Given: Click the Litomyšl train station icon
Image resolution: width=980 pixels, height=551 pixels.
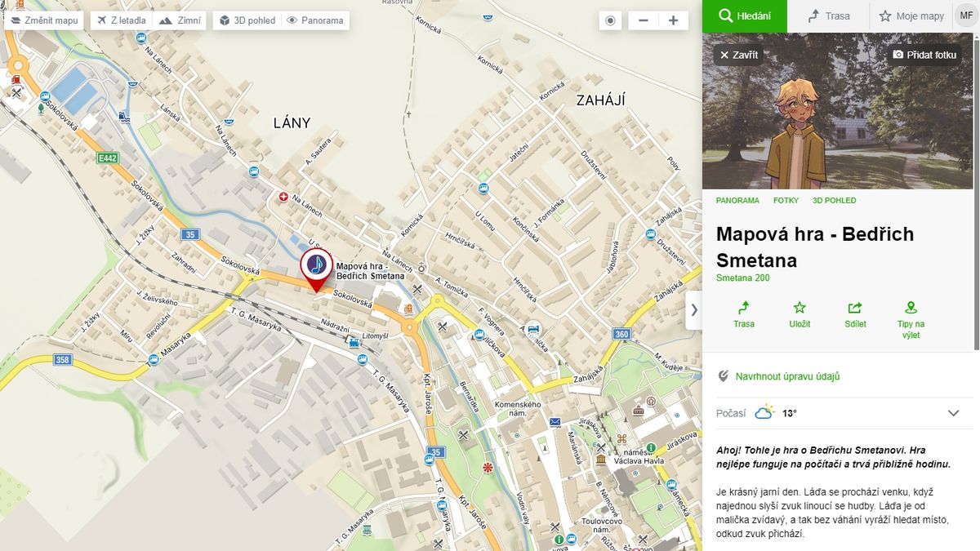Looking at the screenshot, I should (354, 342).
